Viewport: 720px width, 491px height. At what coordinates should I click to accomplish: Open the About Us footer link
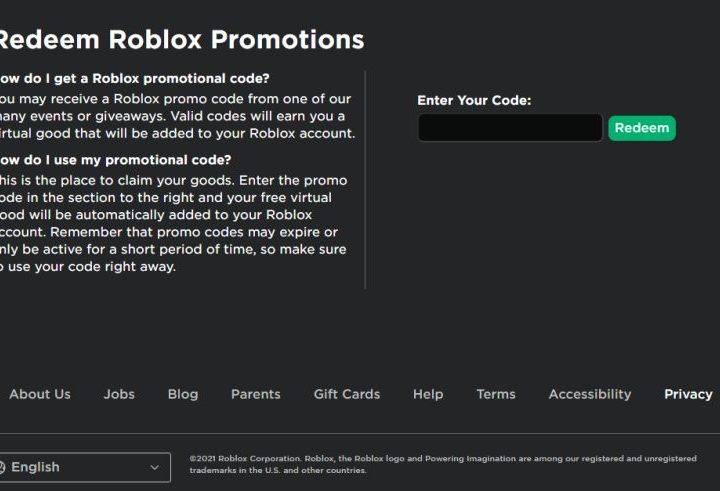tap(40, 394)
